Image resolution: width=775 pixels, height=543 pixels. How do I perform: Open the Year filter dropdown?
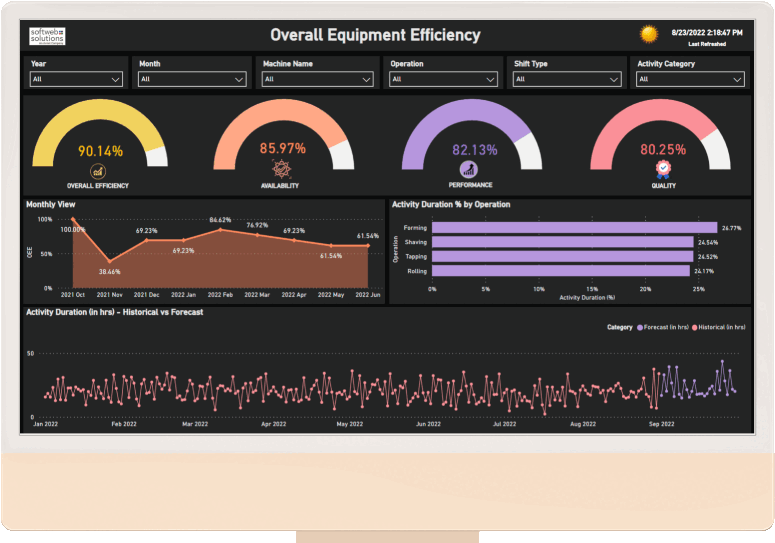click(x=77, y=79)
